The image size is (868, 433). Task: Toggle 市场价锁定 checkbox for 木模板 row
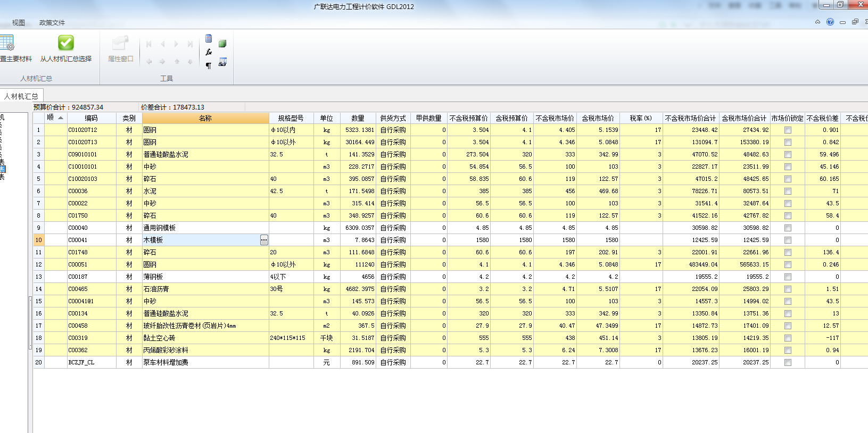tap(788, 240)
